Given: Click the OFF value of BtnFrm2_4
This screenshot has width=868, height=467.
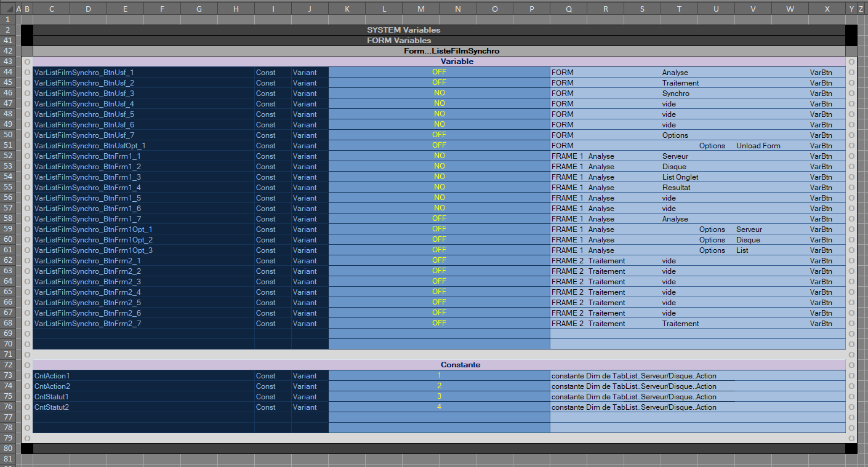Looking at the screenshot, I should (x=439, y=292).
